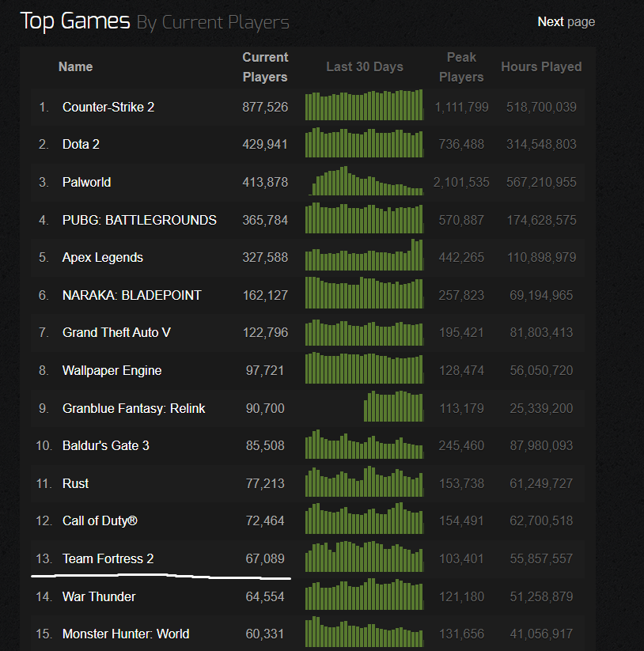Click Baldur's Gate 3's 30-day chart

[x=364, y=445]
